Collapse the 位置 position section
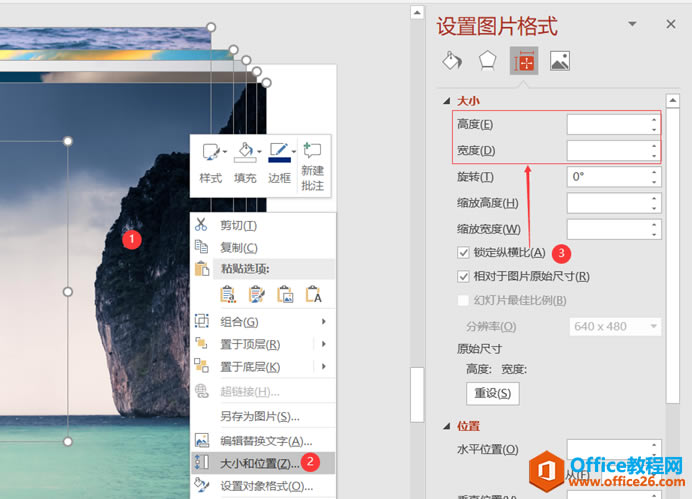The image size is (692, 499). pos(447,426)
